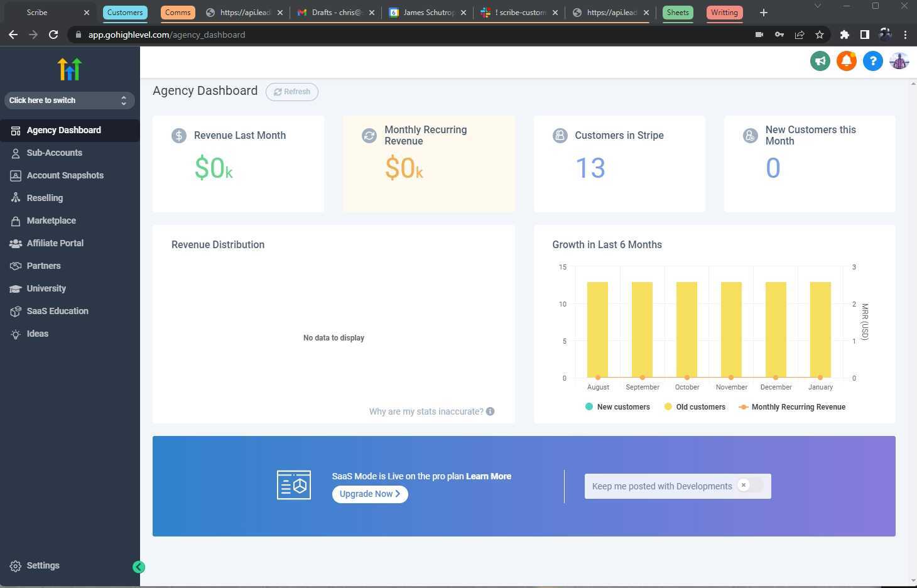Image resolution: width=917 pixels, height=588 pixels.
Task: Click the Marketplace bag icon
Action: tap(16, 220)
